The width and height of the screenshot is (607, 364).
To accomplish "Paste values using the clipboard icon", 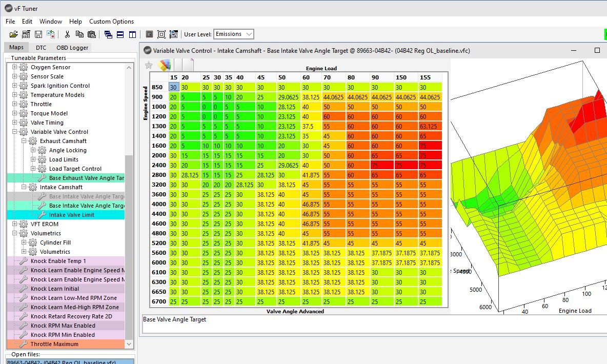I will point(92,34).
